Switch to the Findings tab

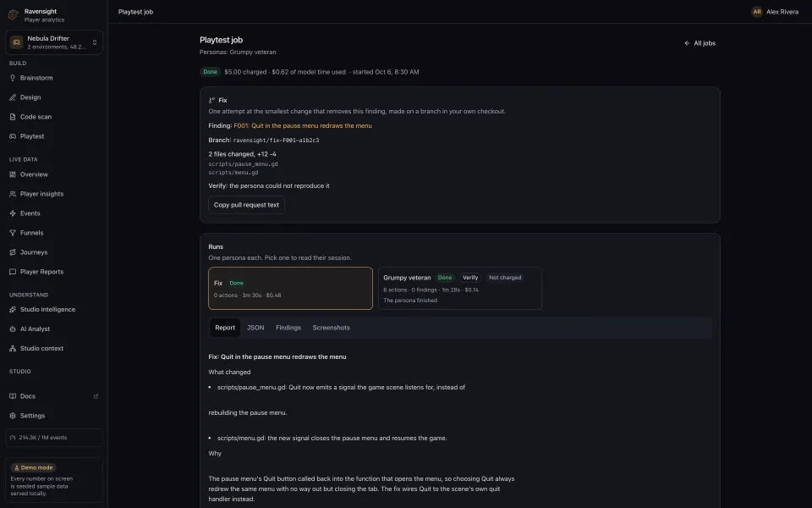(x=288, y=328)
